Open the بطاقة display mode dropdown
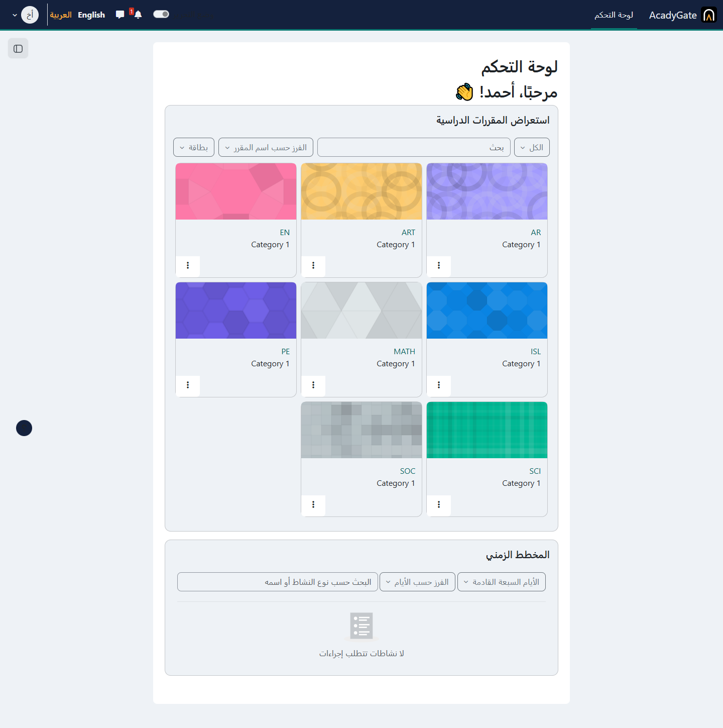Screen dimensions: 723x728 (194, 147)
